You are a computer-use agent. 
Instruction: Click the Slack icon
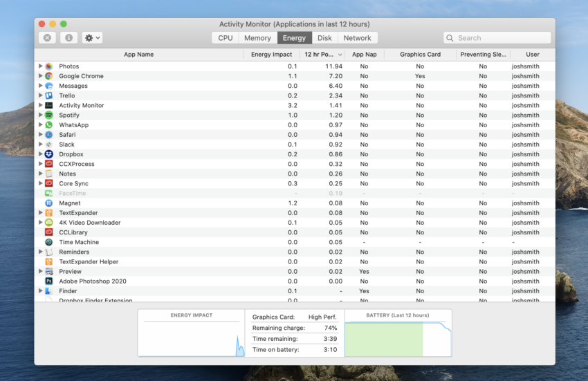tap(48, 145)
